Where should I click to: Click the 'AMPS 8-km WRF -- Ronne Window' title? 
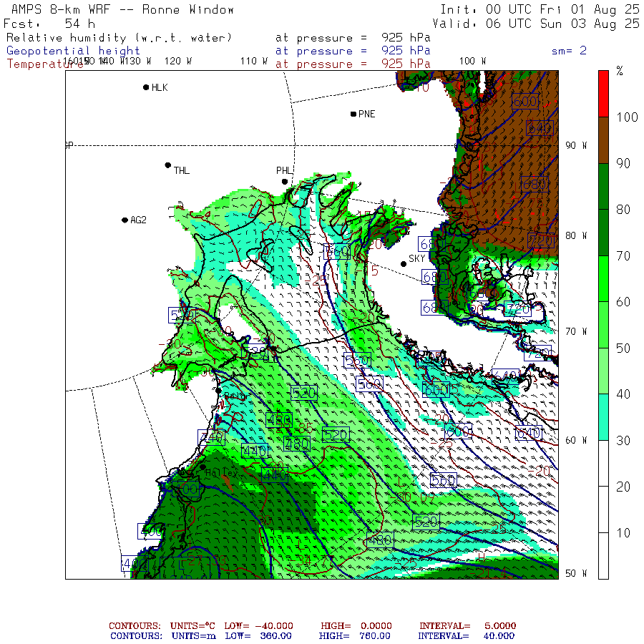(x=122, y=9)
